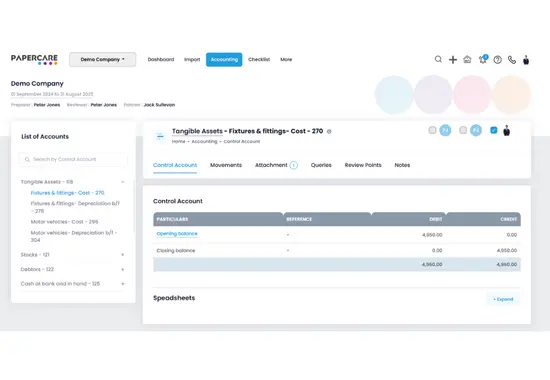Image resolution: width=550 pixels, height=380 pixels.
Task: Switch to the Notes tab
Action: [402, 165]
